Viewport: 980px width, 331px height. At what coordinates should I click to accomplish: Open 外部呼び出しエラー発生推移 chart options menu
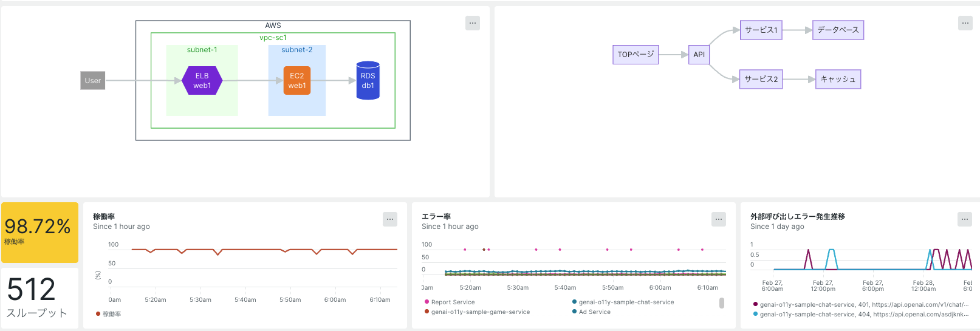[965, 219]
